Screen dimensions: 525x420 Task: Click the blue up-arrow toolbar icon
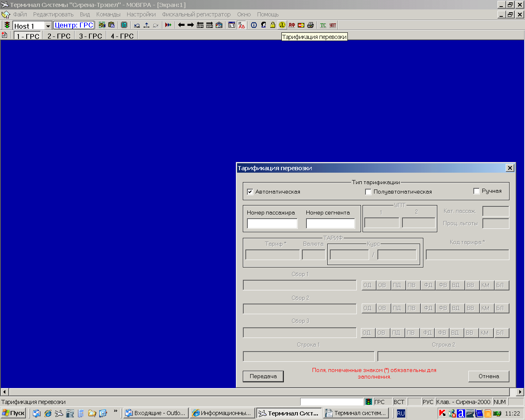click(146, 25)
